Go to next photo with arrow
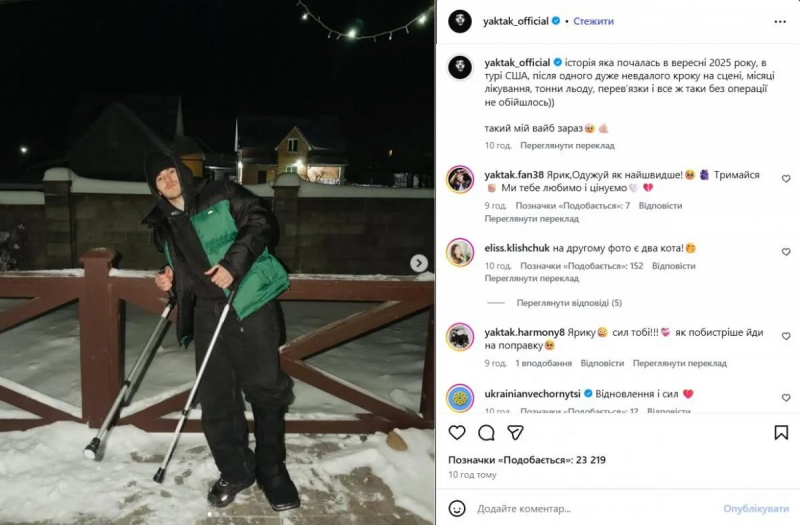The height and width of the screenshot is (525, 800). (x=419, y=263)
